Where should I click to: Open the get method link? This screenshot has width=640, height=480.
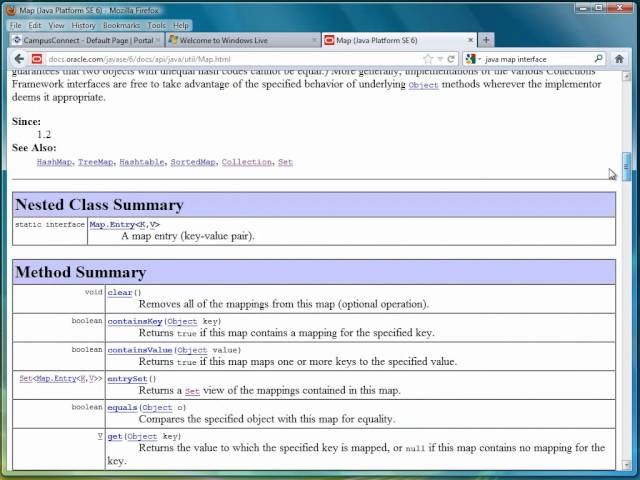(x=115, y=436)
